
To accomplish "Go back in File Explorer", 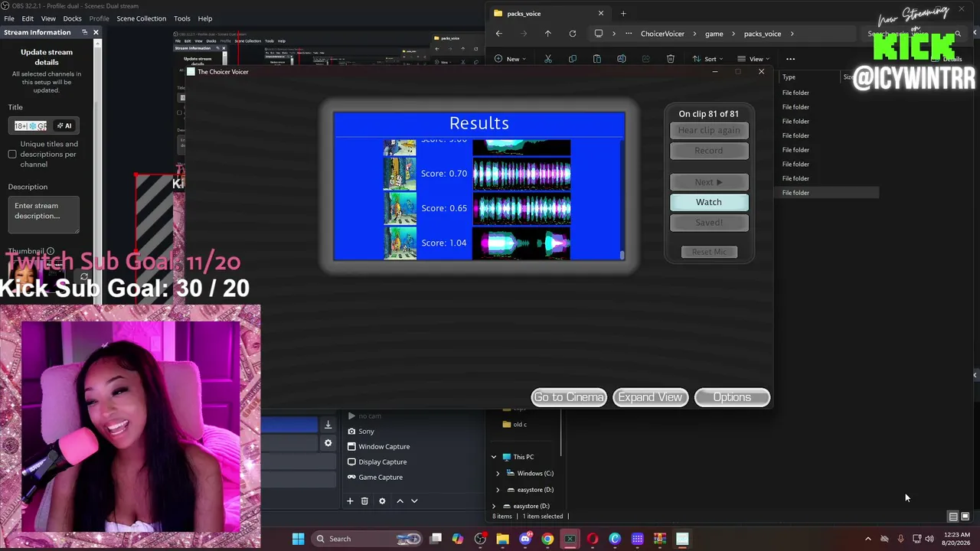I will tap(498, 34).
